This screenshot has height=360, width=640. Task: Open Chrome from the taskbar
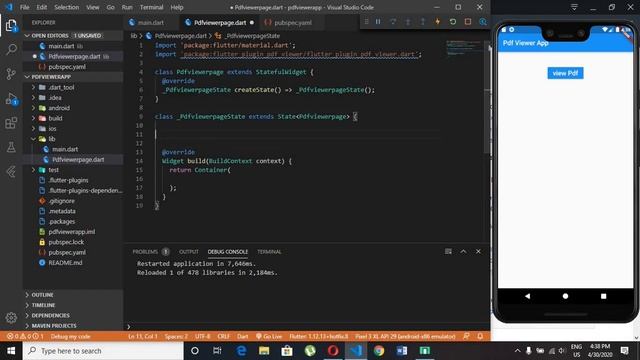(379, 351)
